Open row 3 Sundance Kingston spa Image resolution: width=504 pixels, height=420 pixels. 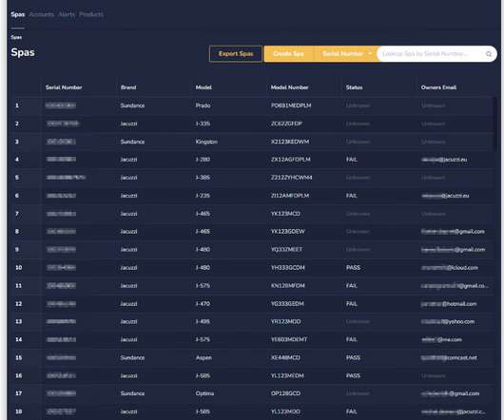click(x=253, y=142)
